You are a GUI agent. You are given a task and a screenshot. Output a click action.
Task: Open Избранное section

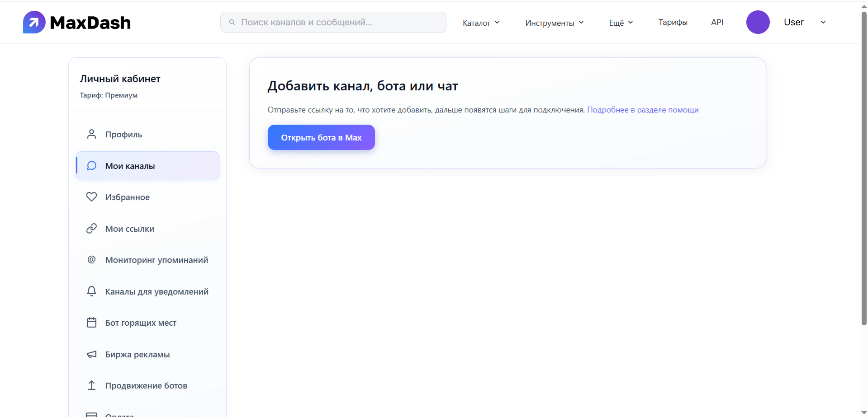(147, 197)
